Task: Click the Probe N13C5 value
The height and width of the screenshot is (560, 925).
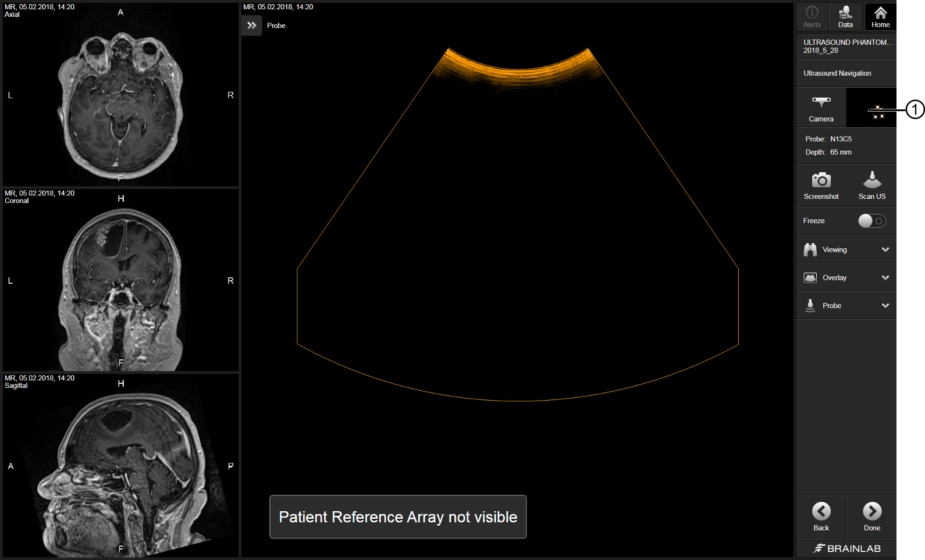Action: [841, 139]
